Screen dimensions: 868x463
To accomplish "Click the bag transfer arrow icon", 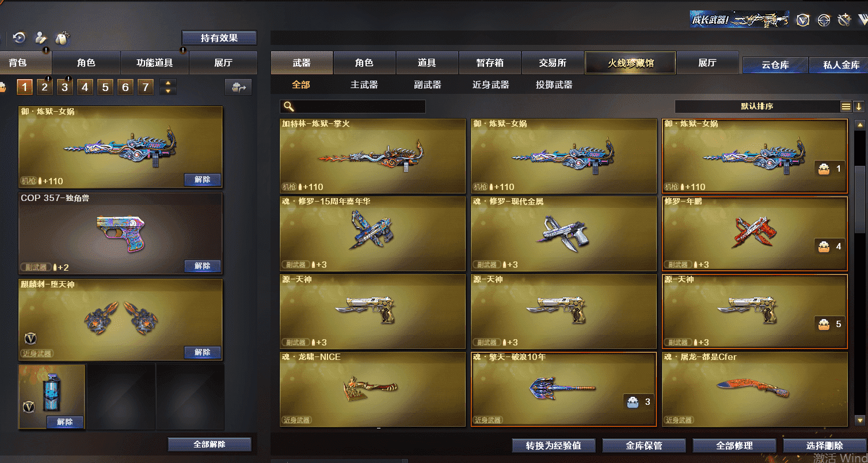I will pos(238,87).
